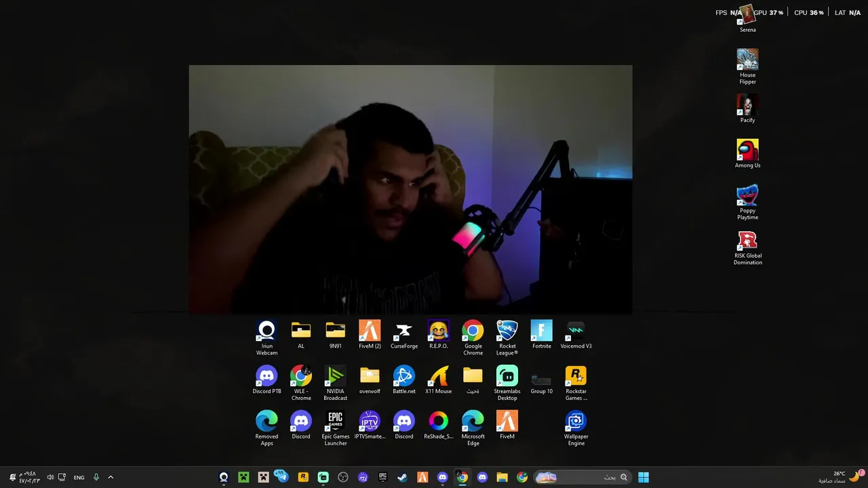Open the clock and date flyout
Image resolution: width=868 pixels, height=488 pixels.
point(28,477)
